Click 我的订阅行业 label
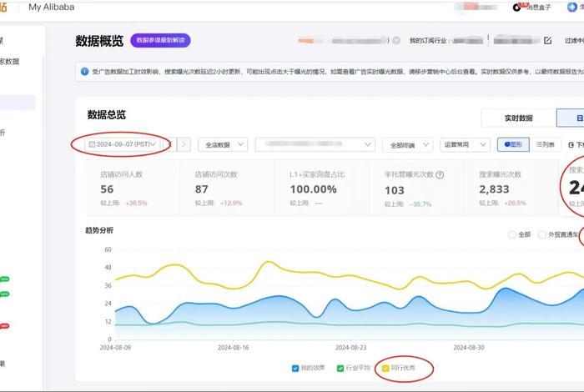The width and height of the screenshot is (584, 392). (430, 41)
